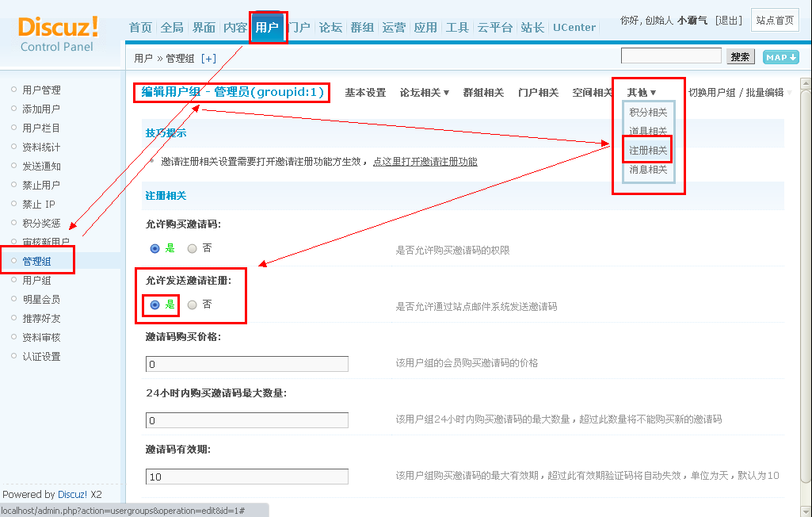Open 用户栏目 in the sidebar
The width and height of the screenshot is (812, 517).
[41, 128]
